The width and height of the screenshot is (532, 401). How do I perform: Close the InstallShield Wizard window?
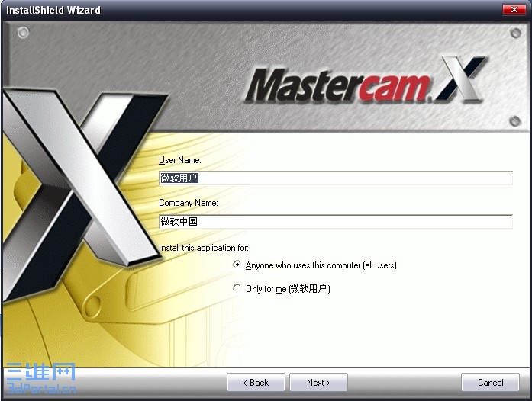[x=514, y=9]
